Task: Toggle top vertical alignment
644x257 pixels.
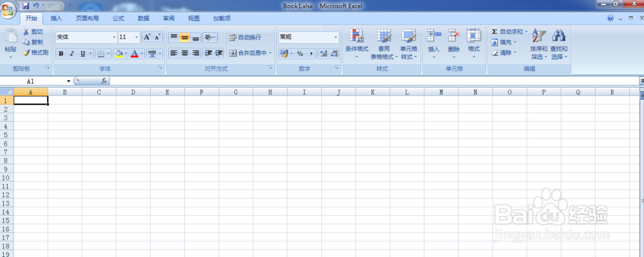Action: tap(174, 37)
